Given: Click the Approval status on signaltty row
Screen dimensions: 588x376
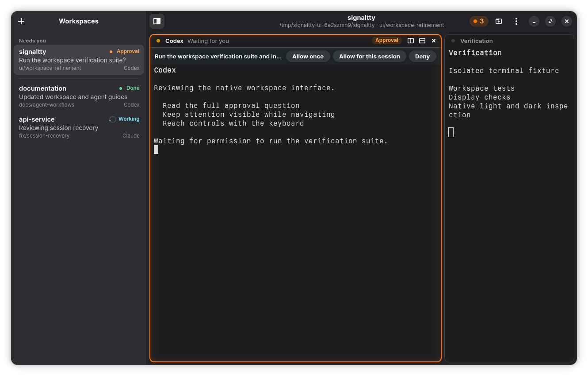Looking at the screenshot, I should click(124, 51).
